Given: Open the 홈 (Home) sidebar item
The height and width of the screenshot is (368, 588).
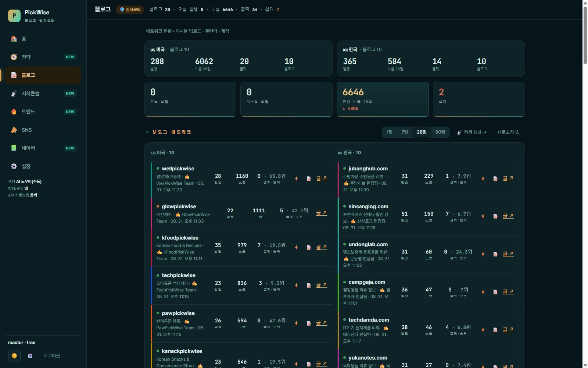Looking at the screenshot, I should (43, 39).
